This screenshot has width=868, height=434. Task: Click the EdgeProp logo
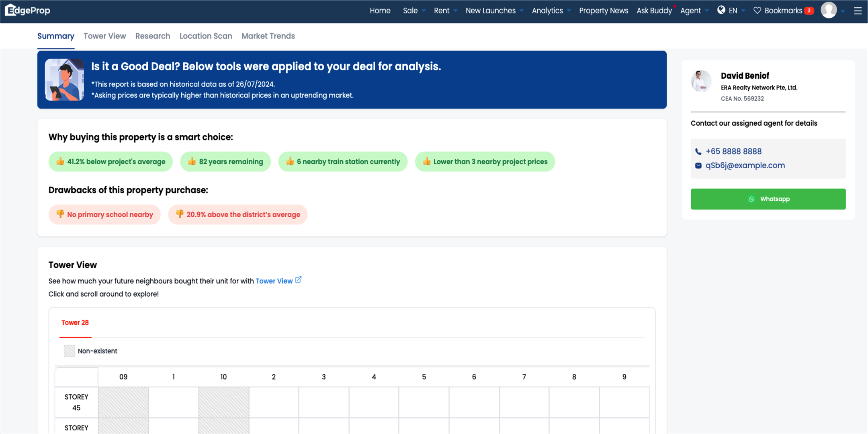point(27,10)
